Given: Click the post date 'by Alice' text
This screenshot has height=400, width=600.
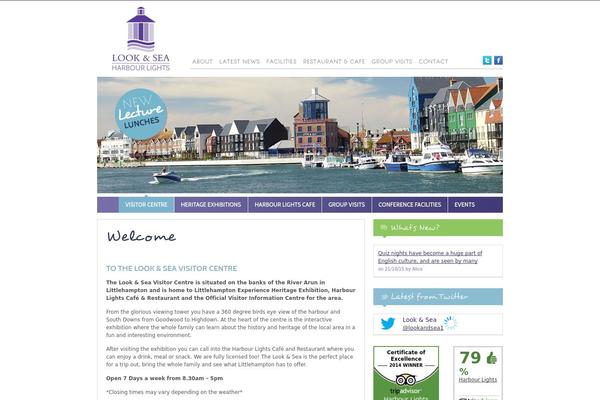Looking at the screenshot, I should pos(400,269).
